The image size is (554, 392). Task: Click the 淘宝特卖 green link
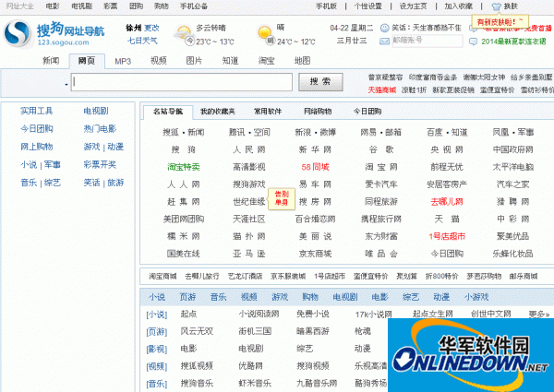click(184, 167)
